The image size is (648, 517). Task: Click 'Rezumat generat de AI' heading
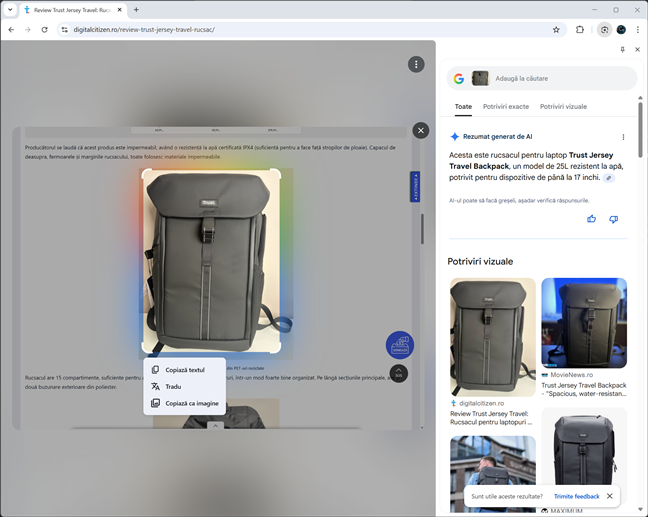(x=497, y=137)
